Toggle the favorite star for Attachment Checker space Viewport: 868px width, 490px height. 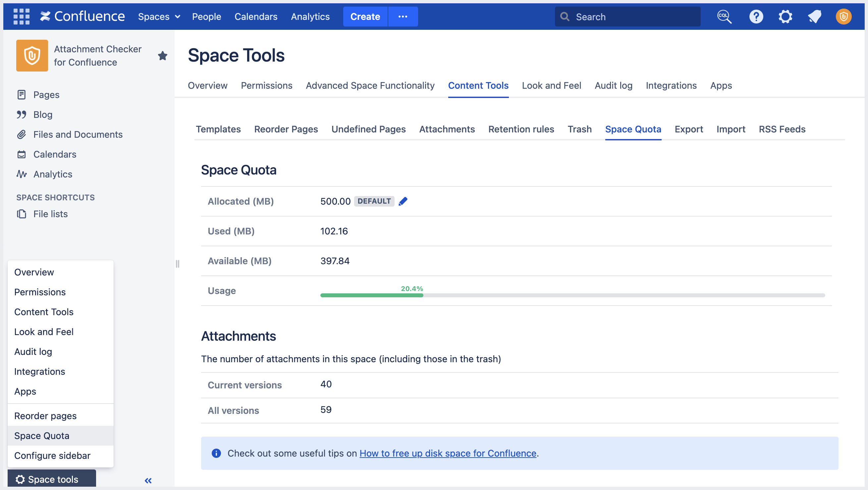163,56
